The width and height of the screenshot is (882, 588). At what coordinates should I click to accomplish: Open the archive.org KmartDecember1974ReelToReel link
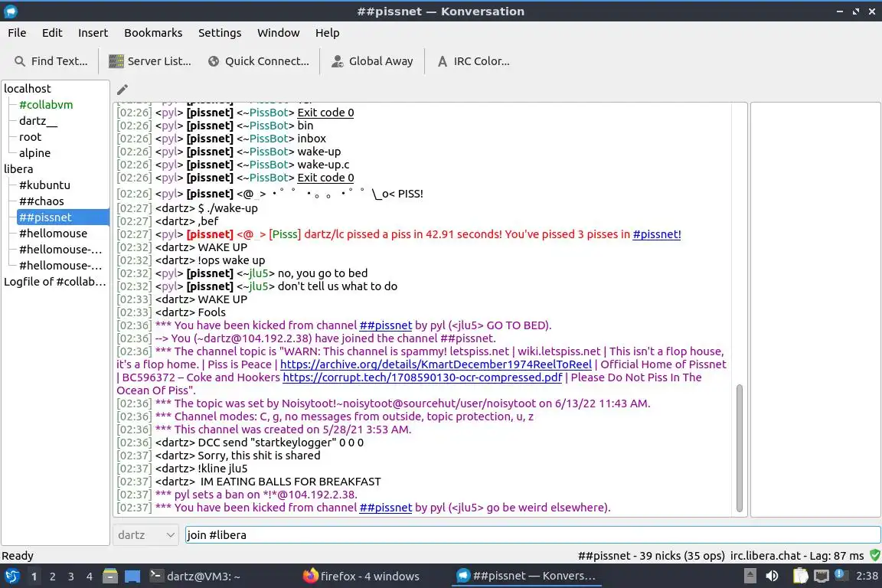tap(436, 364)
